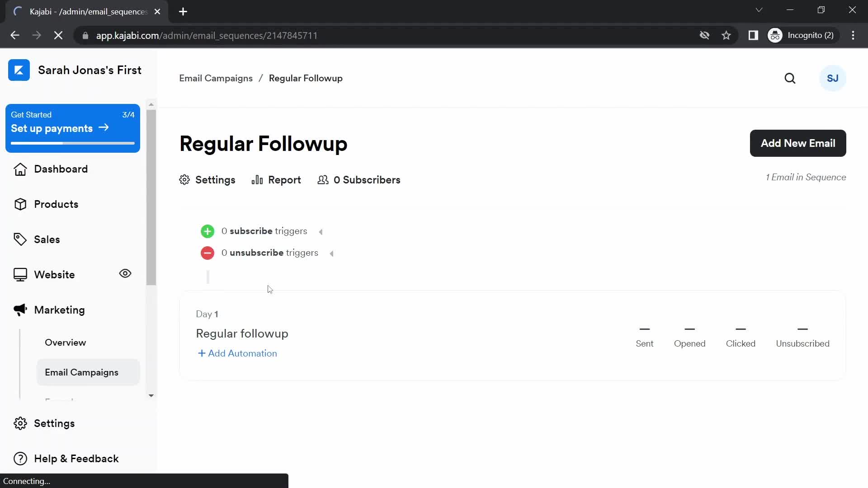Expand subscribe triggers arrow
The height and width of the screenshot is (488, 868).
(321, 232)
